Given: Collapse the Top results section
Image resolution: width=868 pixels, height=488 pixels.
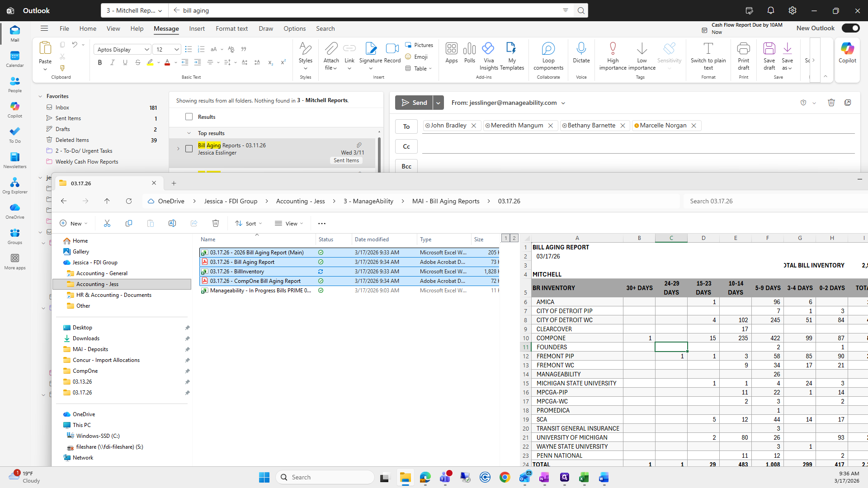Looking at the screenshot, I should coord(189,133).
